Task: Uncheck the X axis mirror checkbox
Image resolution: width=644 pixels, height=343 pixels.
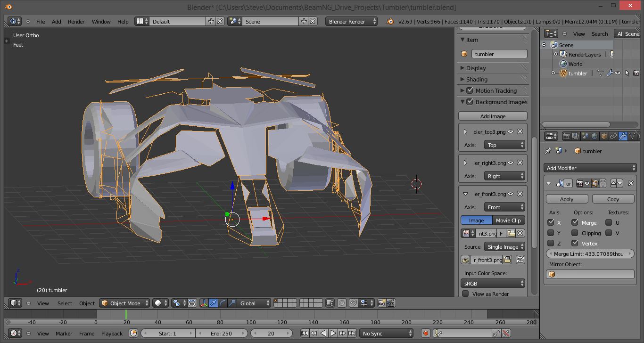Action: click(x=551, y=222)
